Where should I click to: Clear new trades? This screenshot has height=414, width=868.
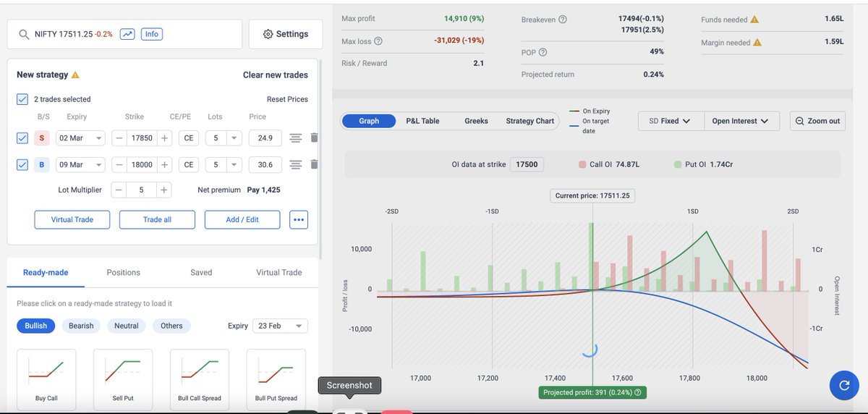pos(275,75)
